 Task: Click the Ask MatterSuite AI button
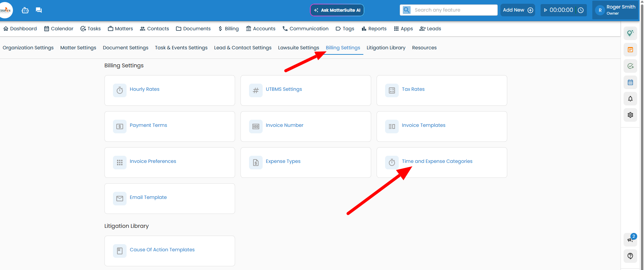click(337, 10)
